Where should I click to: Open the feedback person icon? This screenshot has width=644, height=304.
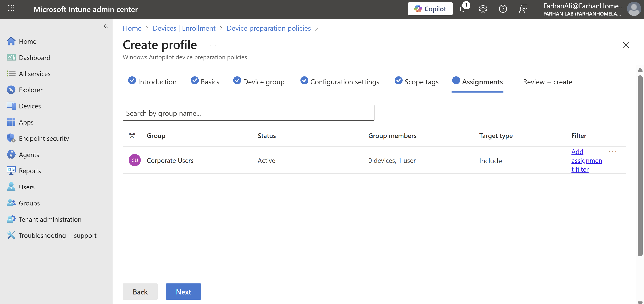[x=523, y=9]
